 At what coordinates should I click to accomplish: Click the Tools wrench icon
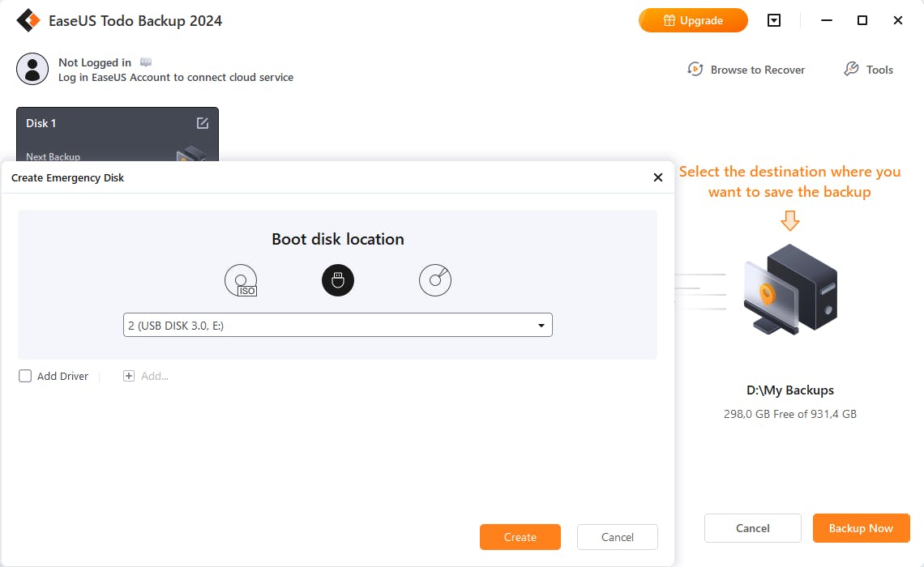coord(851,69)
